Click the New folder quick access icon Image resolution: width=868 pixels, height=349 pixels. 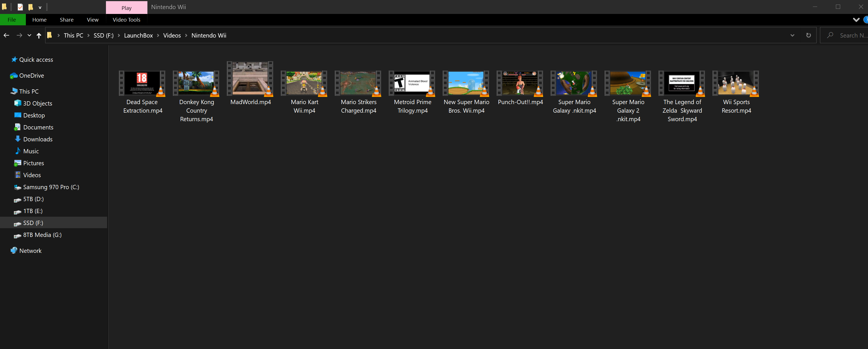pos(30,7)
